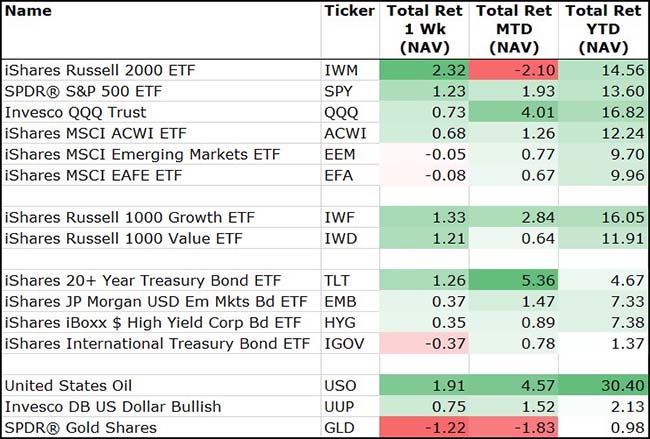
Task: Click the IWD ticker cell
Action: pyautogui.click(x=339, y=238)
